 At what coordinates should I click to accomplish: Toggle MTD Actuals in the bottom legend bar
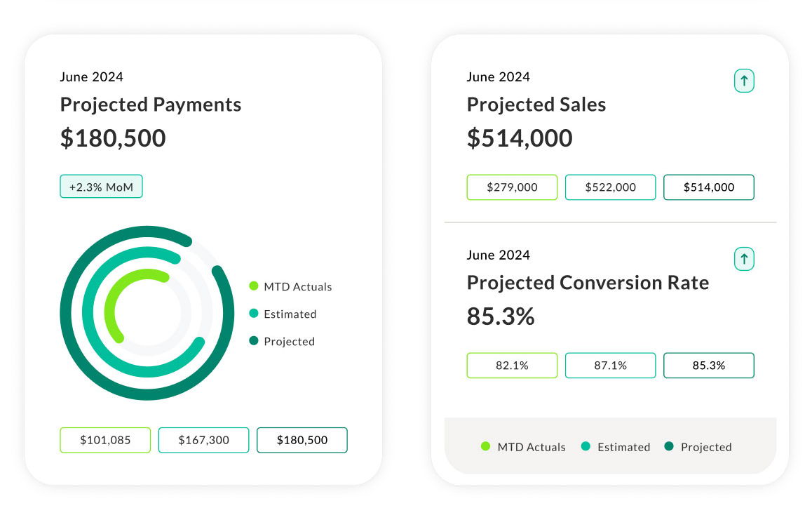point(523,447)
